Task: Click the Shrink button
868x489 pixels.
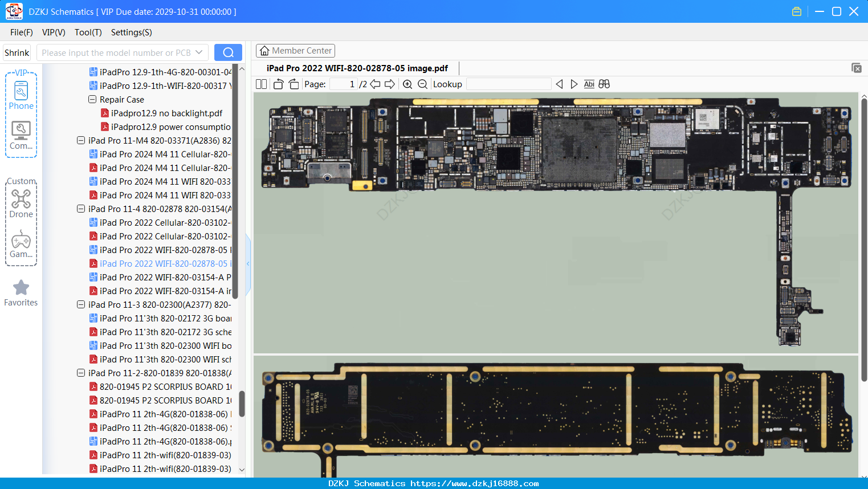Action: tap(17, 52)
